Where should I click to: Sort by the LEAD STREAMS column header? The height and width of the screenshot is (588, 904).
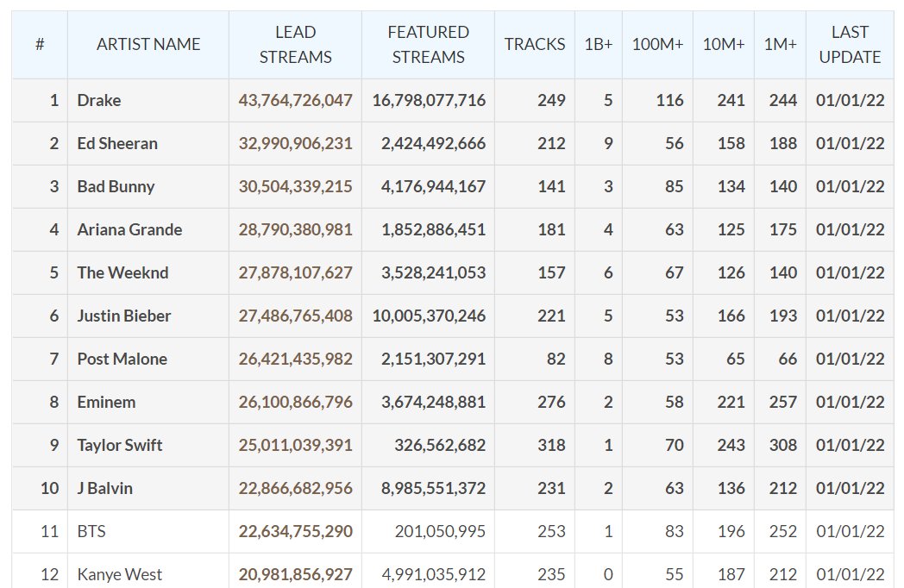295,44
